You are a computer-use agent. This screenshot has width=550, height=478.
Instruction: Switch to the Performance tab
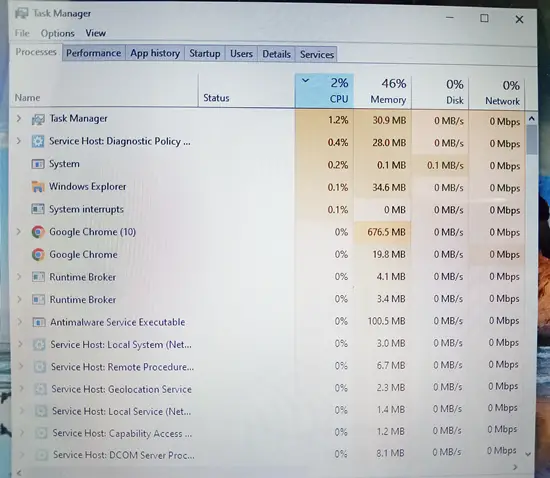coord(94,53)
